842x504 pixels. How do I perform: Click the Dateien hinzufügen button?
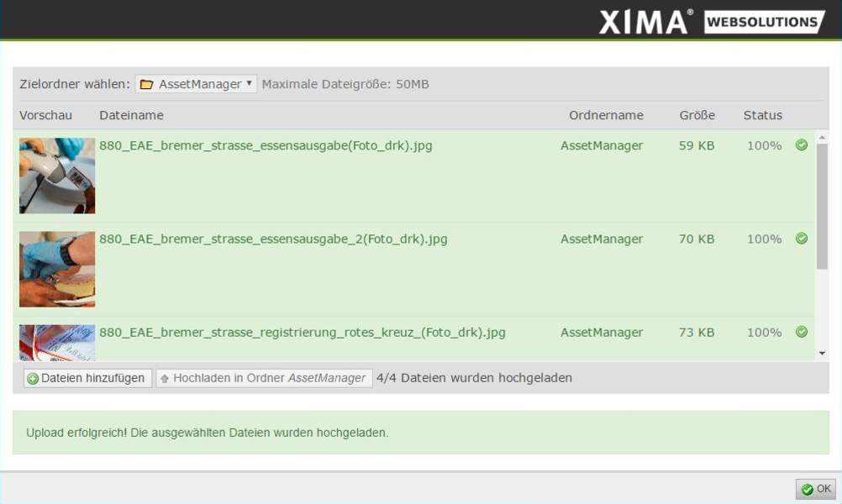click(x=87, y=378)
